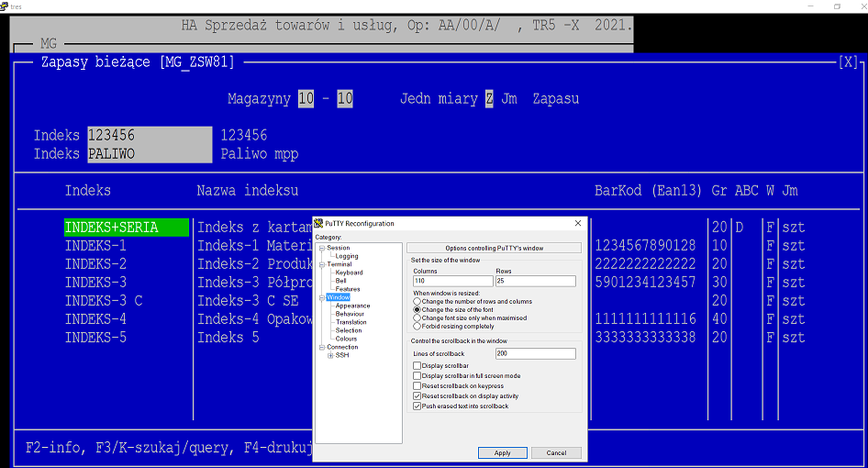Minimize the tres window
Screen dimensions: 868x468
[811, 6]
